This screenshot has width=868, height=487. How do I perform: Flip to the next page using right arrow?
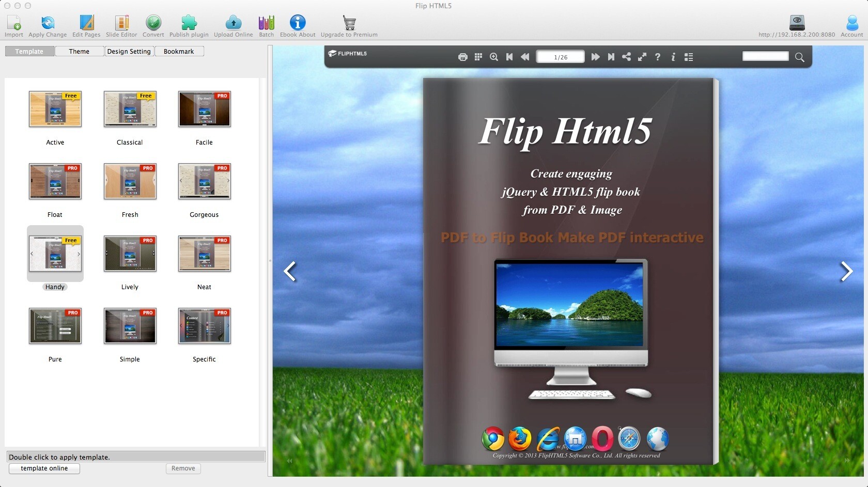[x=846, y=271]
